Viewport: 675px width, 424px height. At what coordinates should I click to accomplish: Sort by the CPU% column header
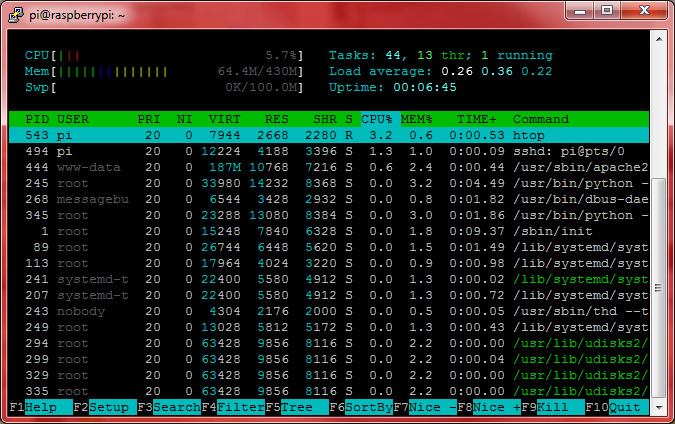377,119
